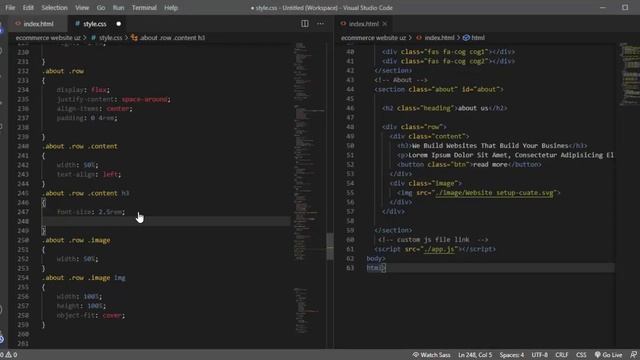Screen dimensions: 640x360
Task: Split the editor with the split icon
Action: pyautogui.click(x=304, y=24)
